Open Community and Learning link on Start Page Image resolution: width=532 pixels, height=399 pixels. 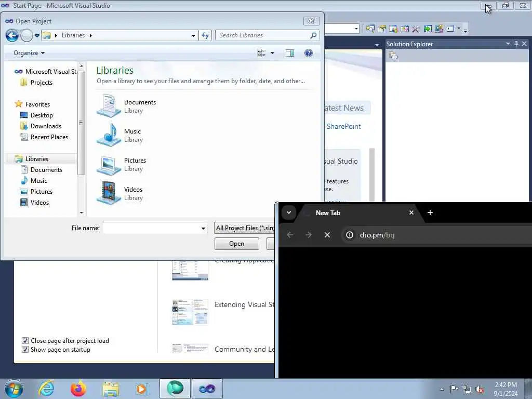pos(244,349)
